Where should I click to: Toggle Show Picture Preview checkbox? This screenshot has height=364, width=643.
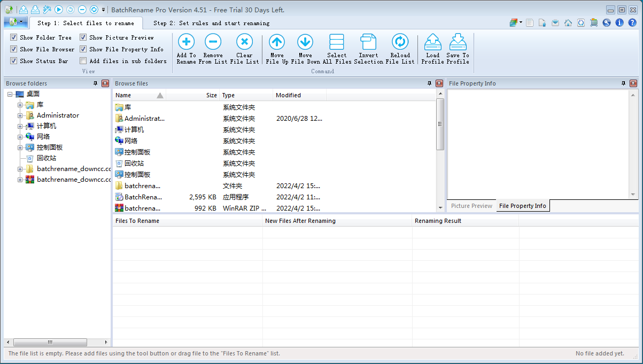83,37
